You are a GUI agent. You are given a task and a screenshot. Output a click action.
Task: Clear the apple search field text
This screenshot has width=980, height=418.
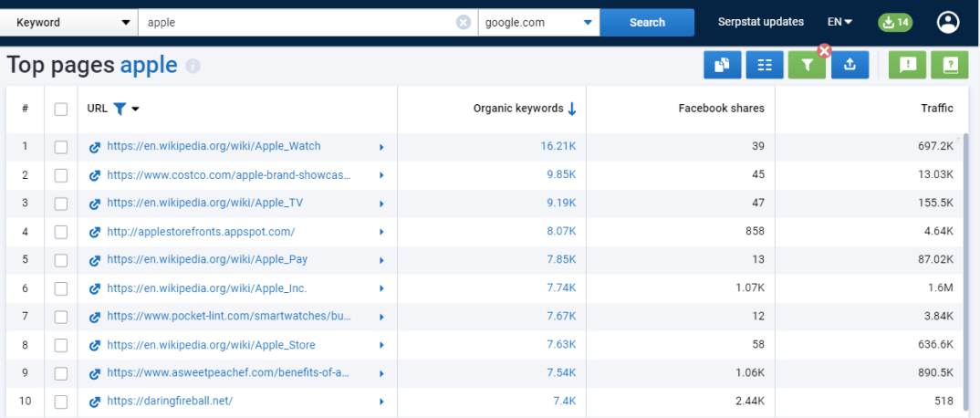tap(463, 23)
